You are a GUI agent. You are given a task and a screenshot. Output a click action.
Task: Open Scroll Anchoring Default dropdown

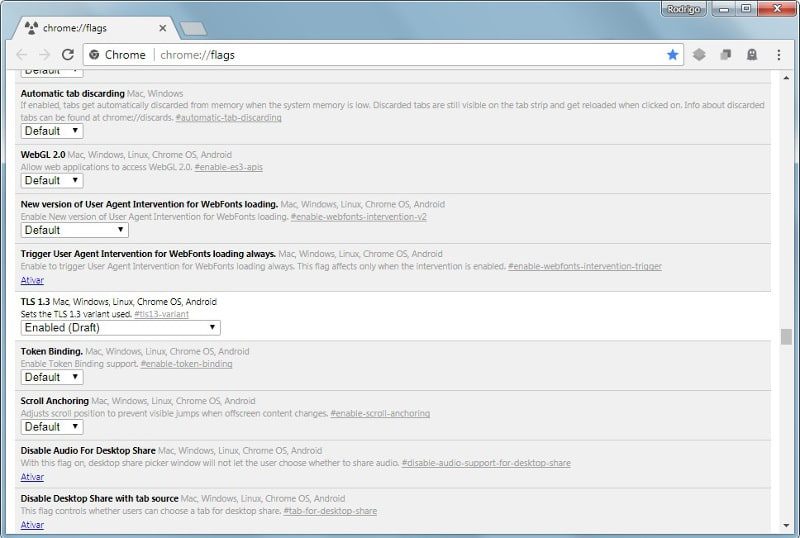52,427
